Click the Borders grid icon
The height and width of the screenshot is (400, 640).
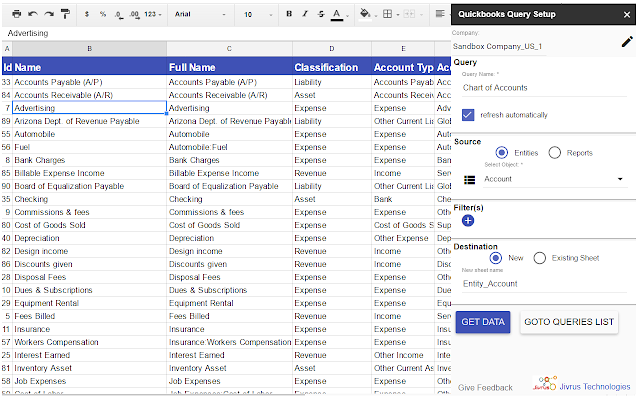coord(387,14)
